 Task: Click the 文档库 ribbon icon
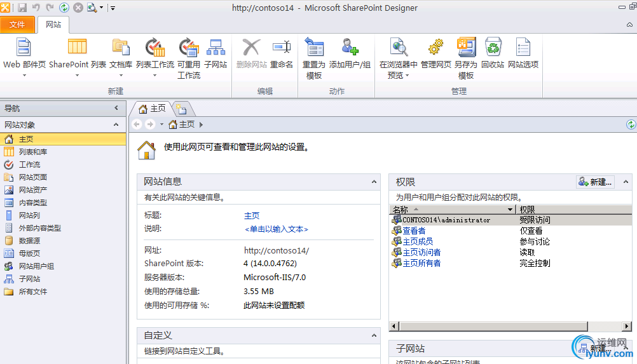(x=121, y=47)
